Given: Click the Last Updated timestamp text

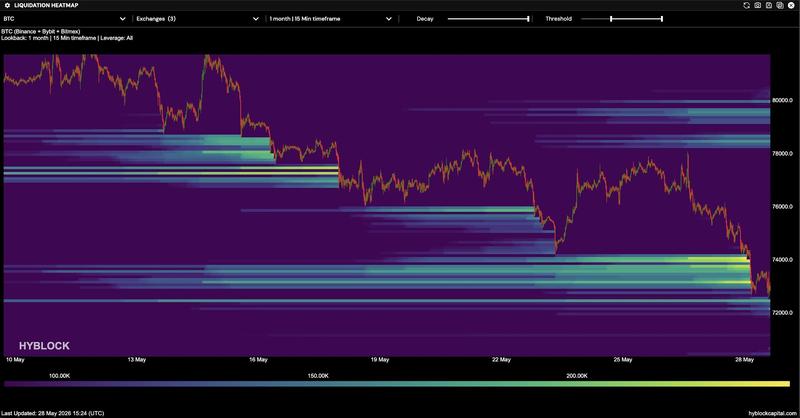Looking at the screenshot, I should (53, 413).
